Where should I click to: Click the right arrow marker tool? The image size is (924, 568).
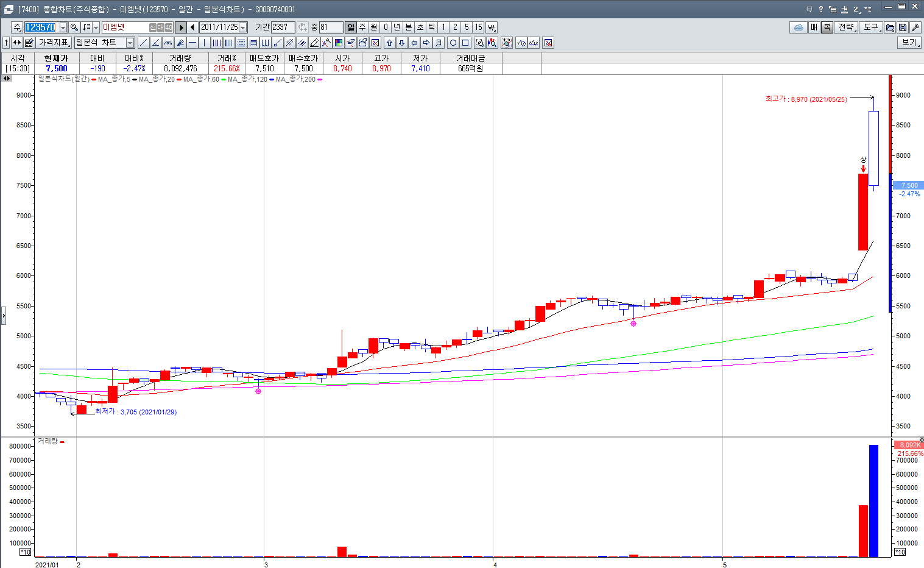tap(426, 43)
